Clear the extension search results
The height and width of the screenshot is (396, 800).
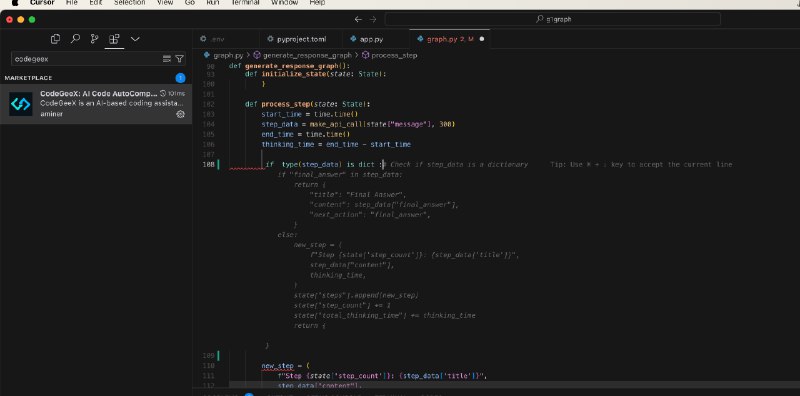click(x=166, y=59)
